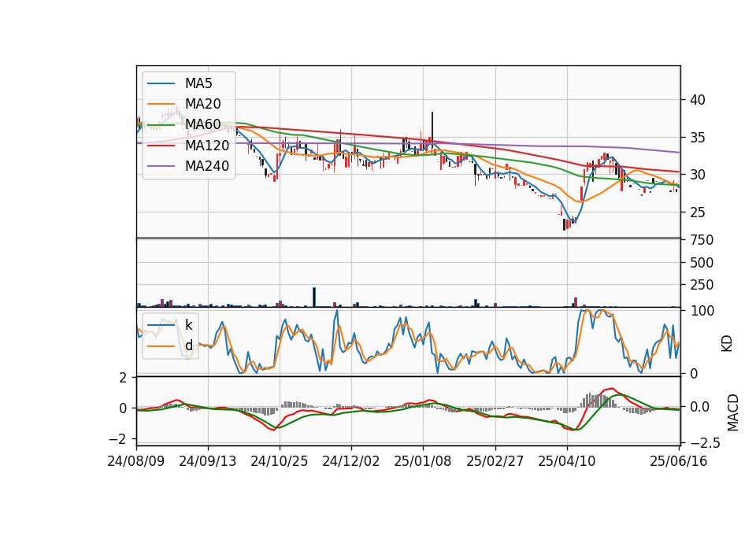Click the 25/04/10 date axis label

click(x=567, y=461)
